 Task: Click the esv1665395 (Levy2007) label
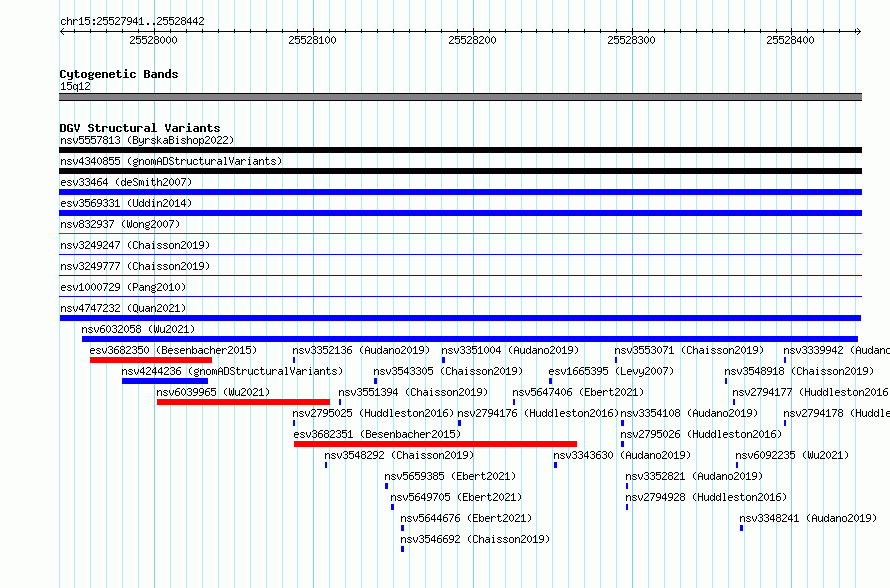coord(611,371)
